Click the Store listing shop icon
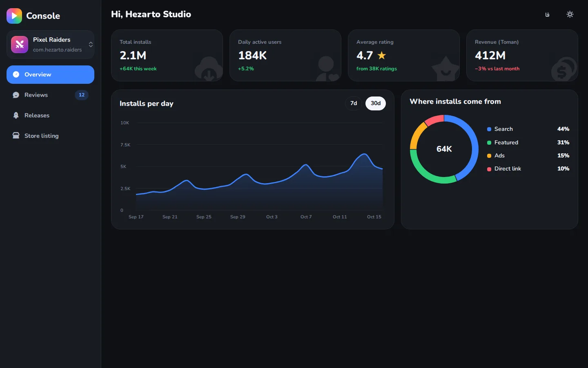This screenshot has width=588, height=368. coord(16,136)
